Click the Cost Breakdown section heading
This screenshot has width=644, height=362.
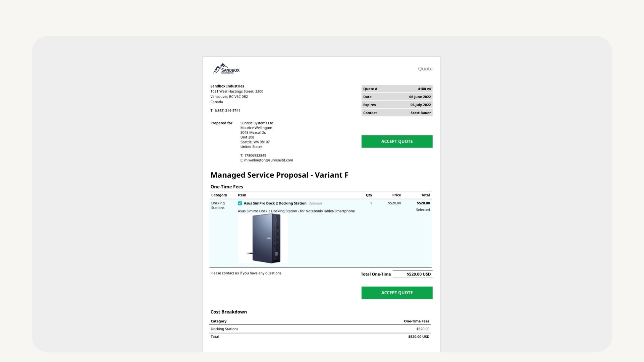(x=228, y=312)
